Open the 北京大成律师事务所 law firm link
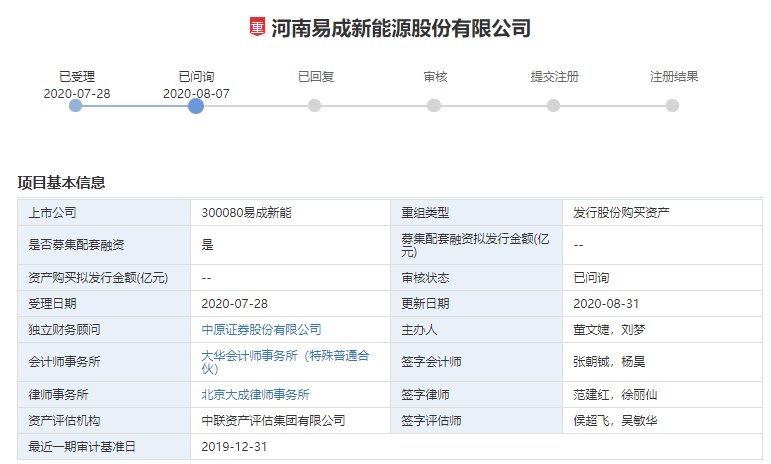 coord(255,395)
